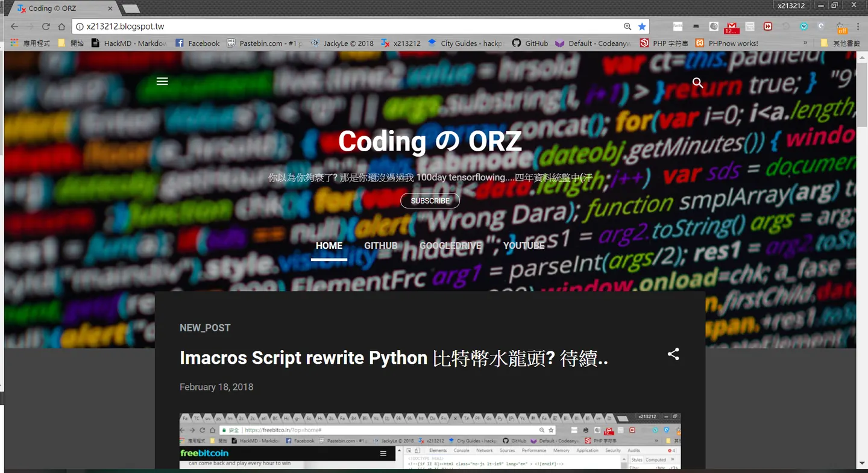This screenshot has height=473, width=868.
Task: Toggle the extension showing 'off' badge
Action: click(x=840, y=27)
